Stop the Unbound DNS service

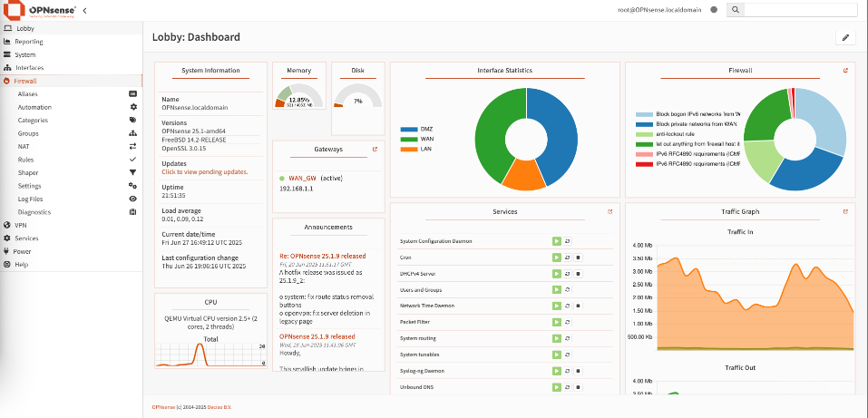(x=578, y=387)
